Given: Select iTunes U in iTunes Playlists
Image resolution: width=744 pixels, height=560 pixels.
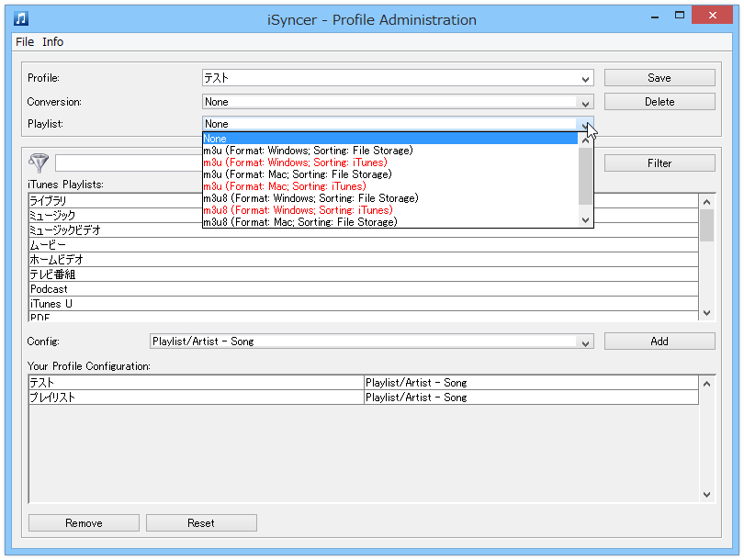Looking at the screenshot, I should tap(364, 304).
